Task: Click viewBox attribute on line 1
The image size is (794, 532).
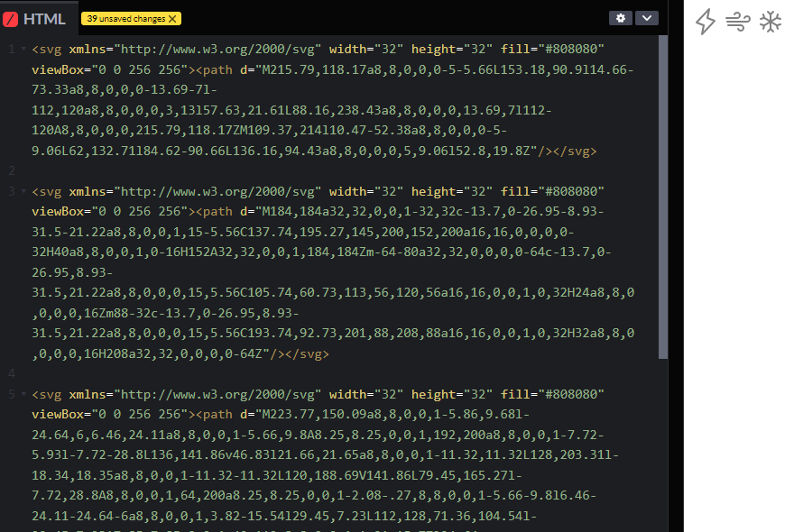Action: pyautogui.click(x=110, y=69)
